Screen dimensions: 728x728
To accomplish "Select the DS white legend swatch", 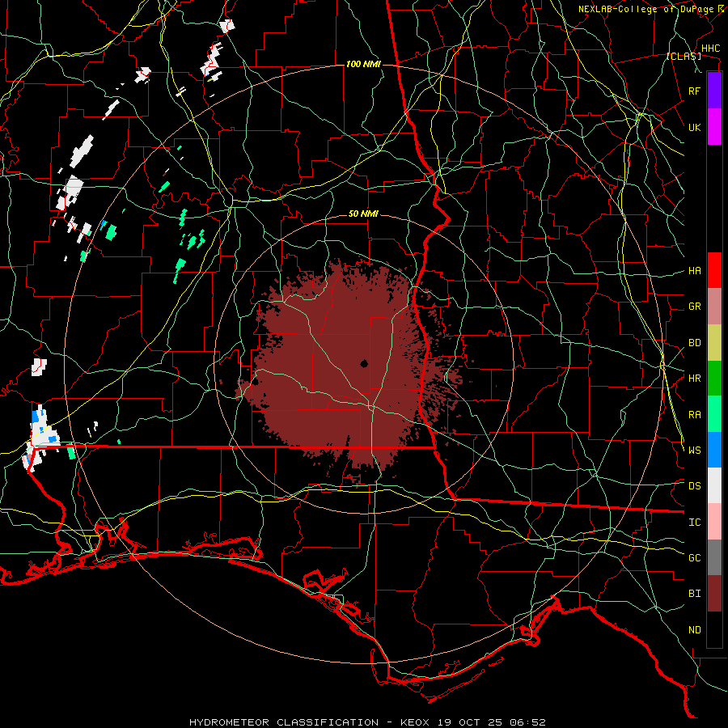I will 714,485.
